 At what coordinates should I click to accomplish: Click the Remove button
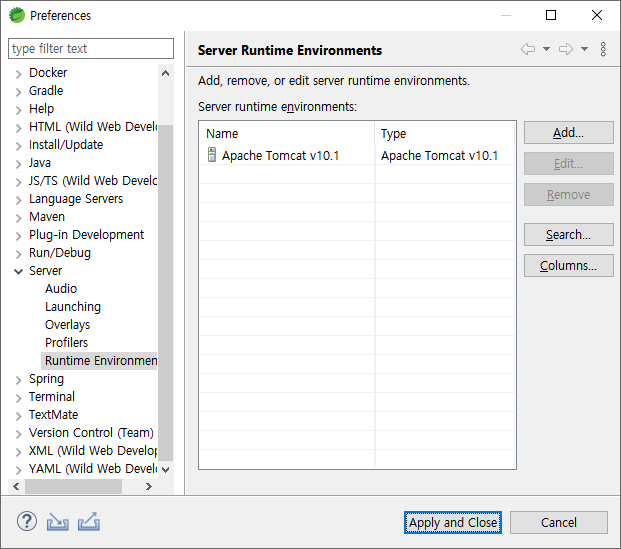click(569, 194)
